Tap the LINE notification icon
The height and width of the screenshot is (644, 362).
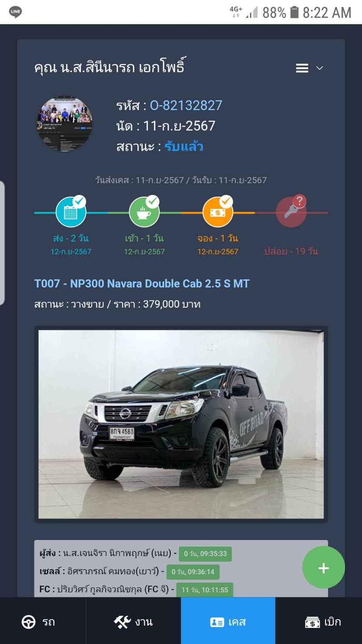tap(15, 12)
